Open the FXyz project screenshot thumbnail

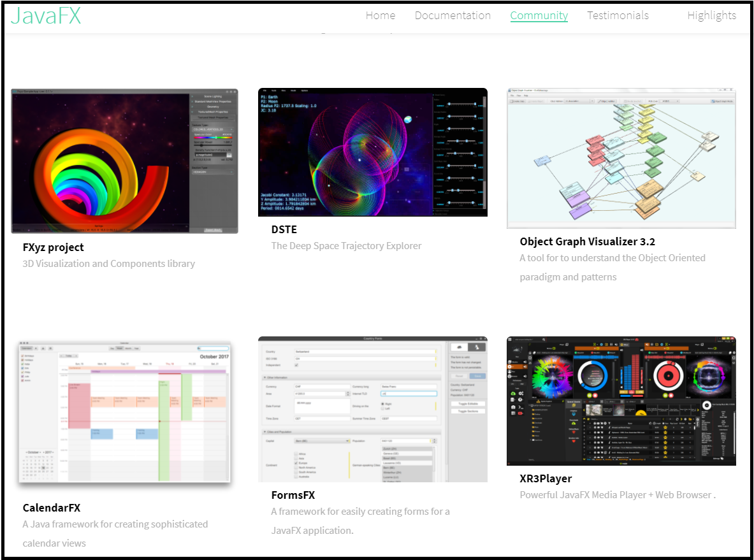tap(124, 161)
